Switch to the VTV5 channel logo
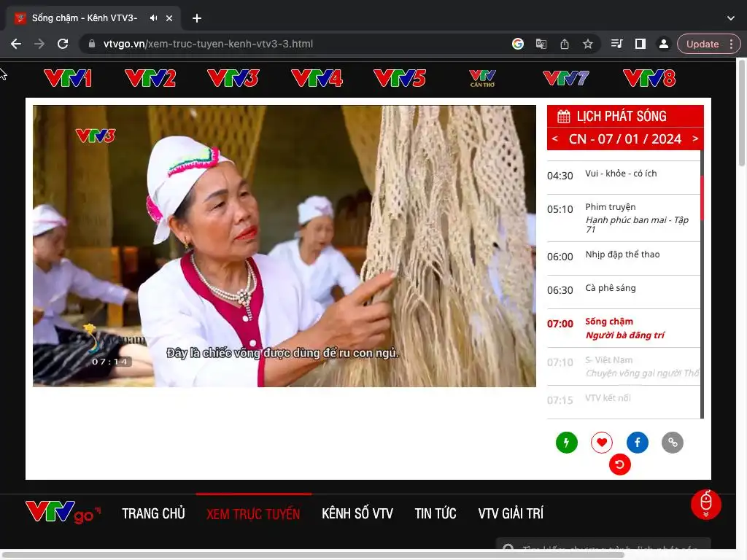The image size is (747, 560). point(400,78)
